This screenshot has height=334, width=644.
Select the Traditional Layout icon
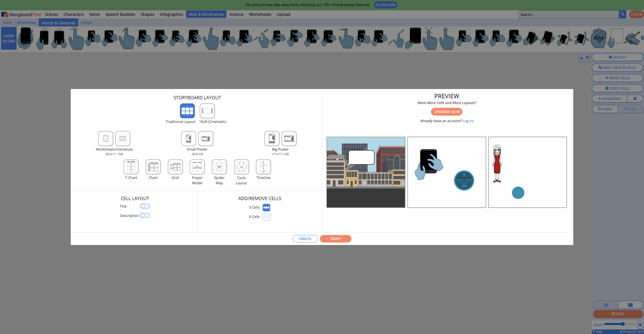click(187, 111)
